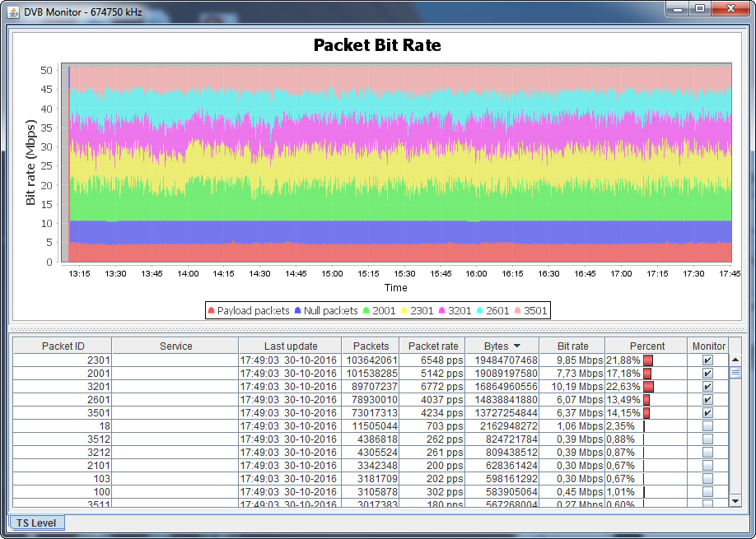
Task: Check the Monitor box for packet 100
Action: [x=707, y=492]
